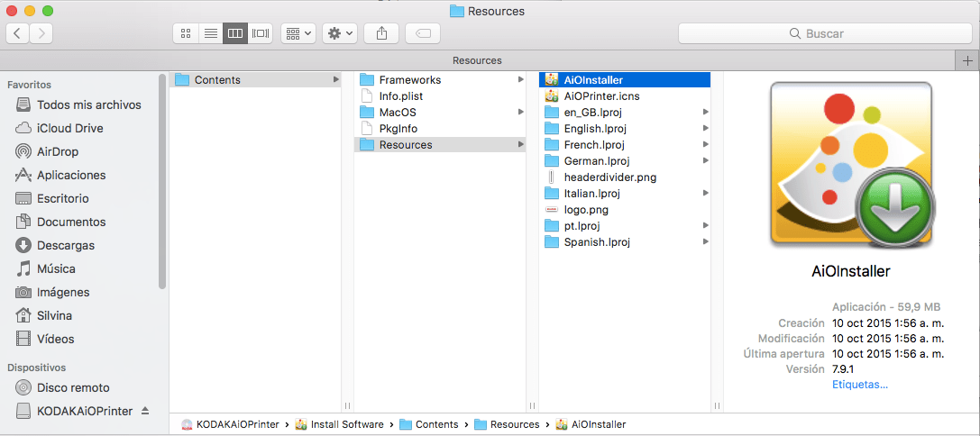Expand the pt.lproj arrow

point(705,225)
